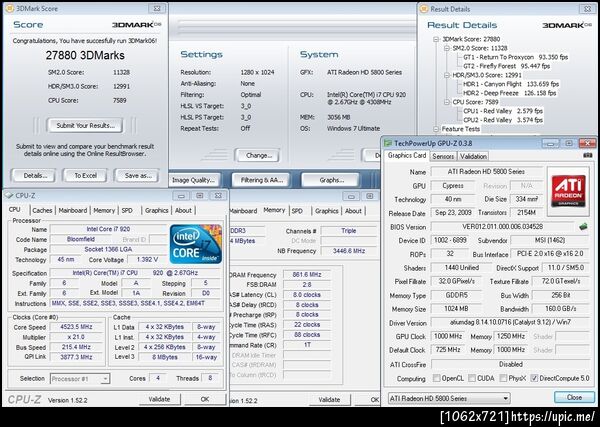Click the Details button in 3DMark Score
Viewport: 600px width, 427px height.
point(35,176)
